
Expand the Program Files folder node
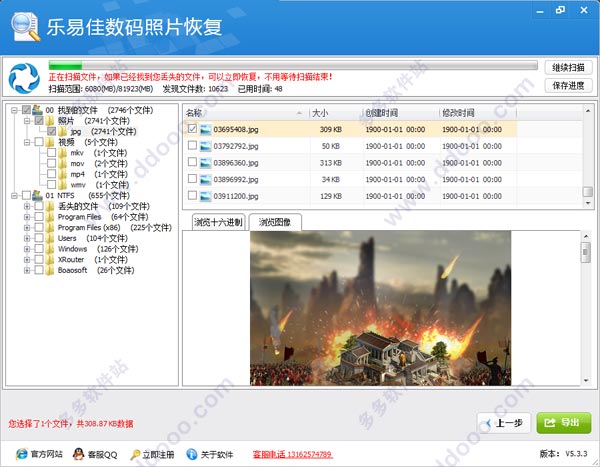point(27,217)
